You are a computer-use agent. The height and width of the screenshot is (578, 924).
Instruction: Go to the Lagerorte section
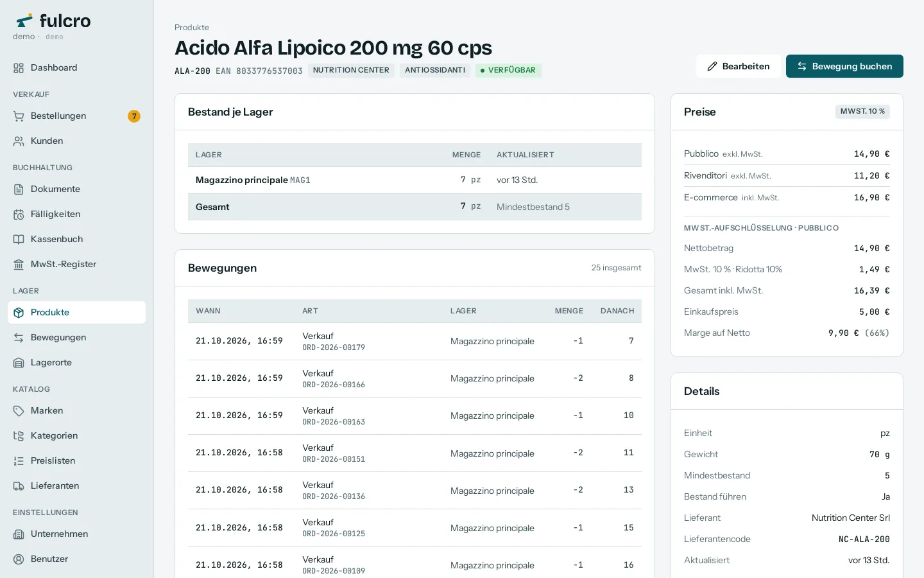(76, 363)
